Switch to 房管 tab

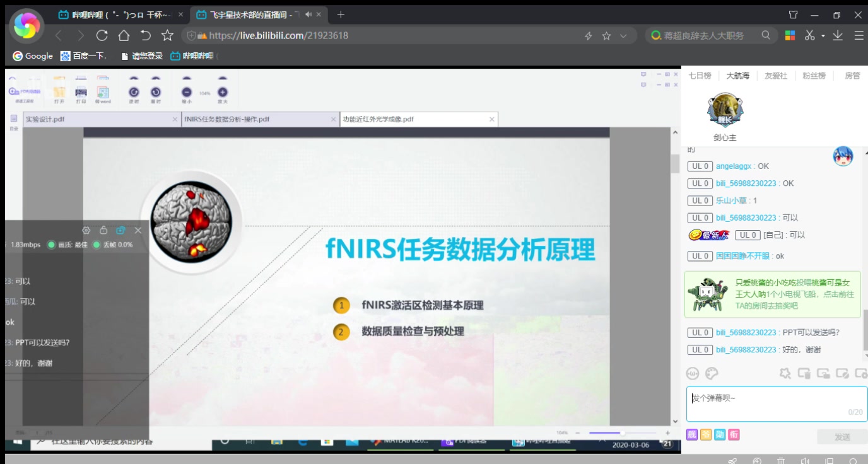[x=852, y=76]
